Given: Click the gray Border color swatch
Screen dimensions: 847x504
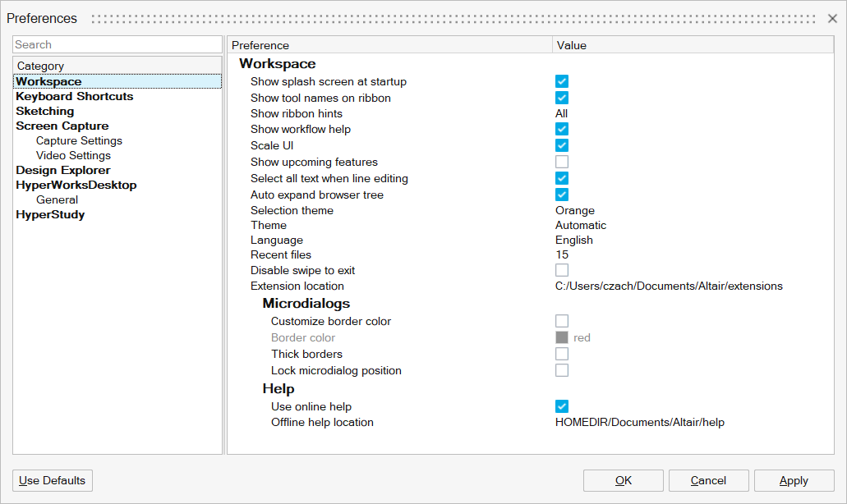Looking at the screenshot, I should (x=562, y=337).
